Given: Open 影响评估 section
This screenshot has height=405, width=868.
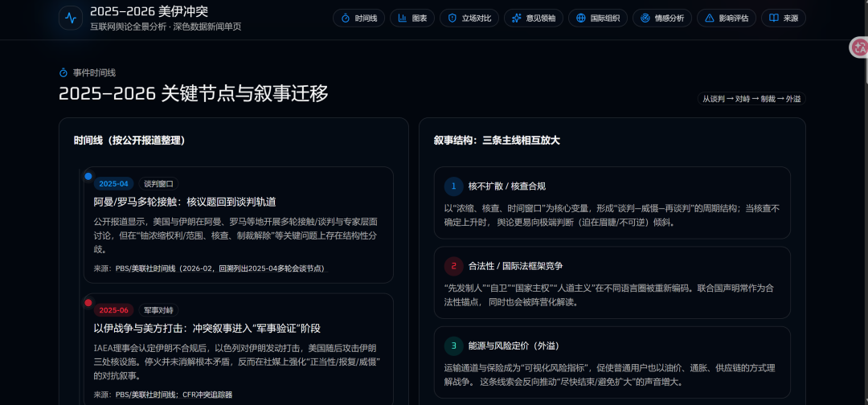Looking at the screenshot, I should click(x=727, y=18).
